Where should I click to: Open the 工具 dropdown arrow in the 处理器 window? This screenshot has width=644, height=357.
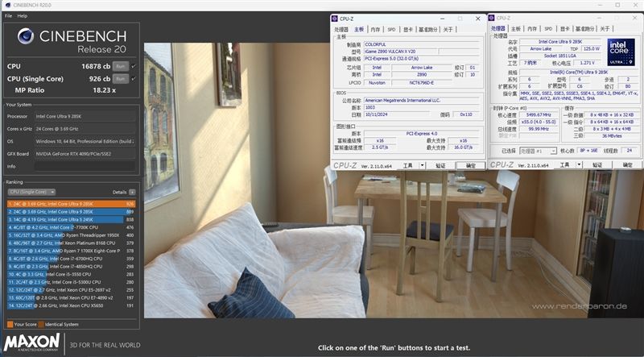click(x=579, y=164)
